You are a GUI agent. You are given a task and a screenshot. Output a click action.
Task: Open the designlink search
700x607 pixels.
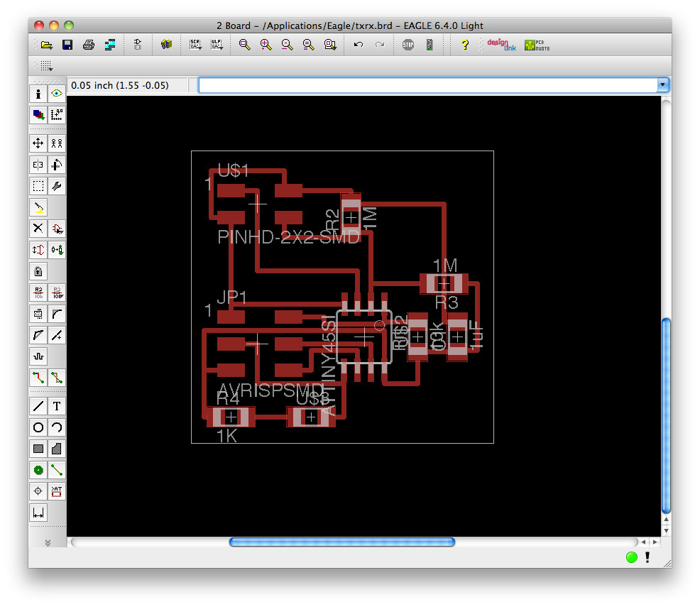tap(501, 45)
